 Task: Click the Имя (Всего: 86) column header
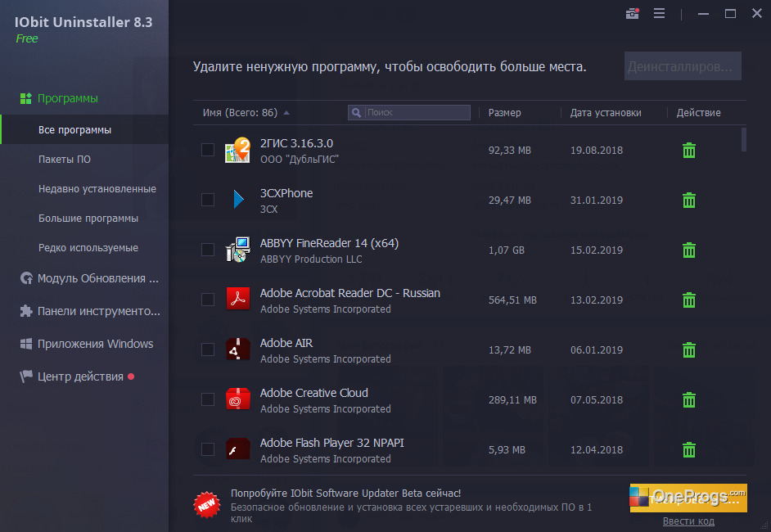pos(240,113)
